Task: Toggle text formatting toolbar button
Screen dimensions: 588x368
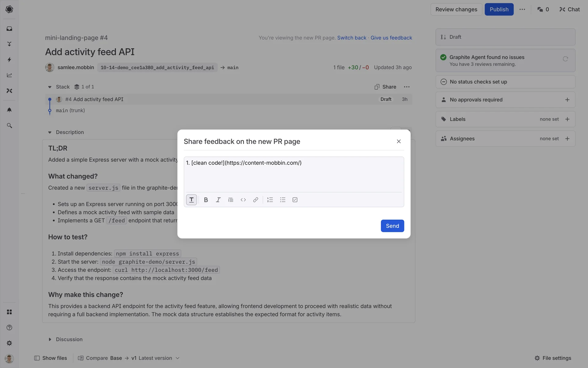Action: 191,200
